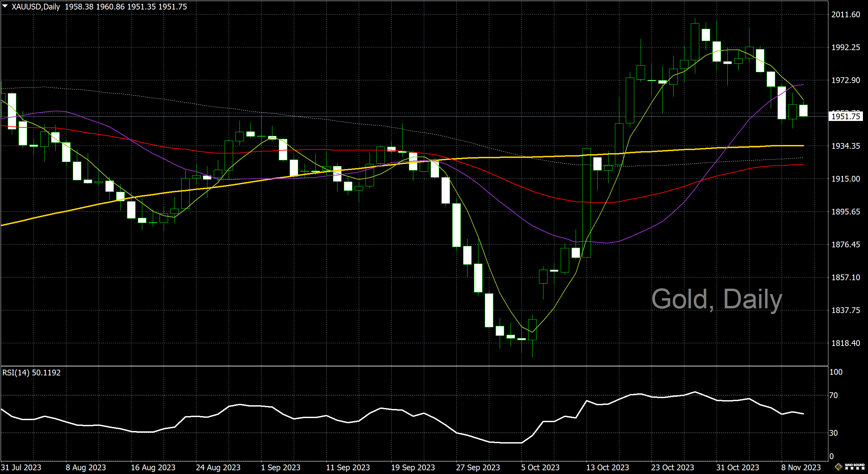
Task: Click the 1934.35 price scale label
Action: click(846, 146)
